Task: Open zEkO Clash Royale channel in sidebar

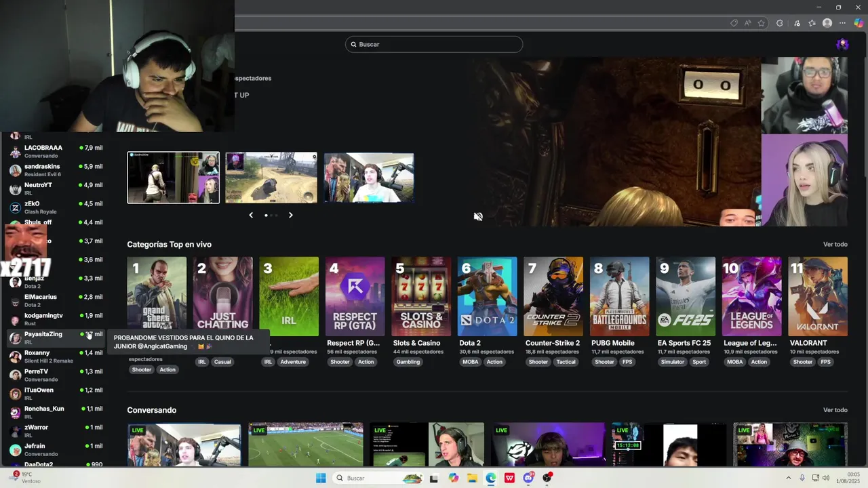Action: pyautogui.click(x=56, y=207)
